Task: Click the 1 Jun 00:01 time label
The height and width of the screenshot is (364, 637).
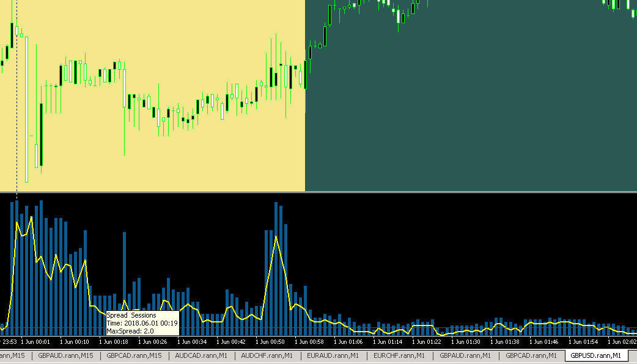Action: [x=35, y=341]
